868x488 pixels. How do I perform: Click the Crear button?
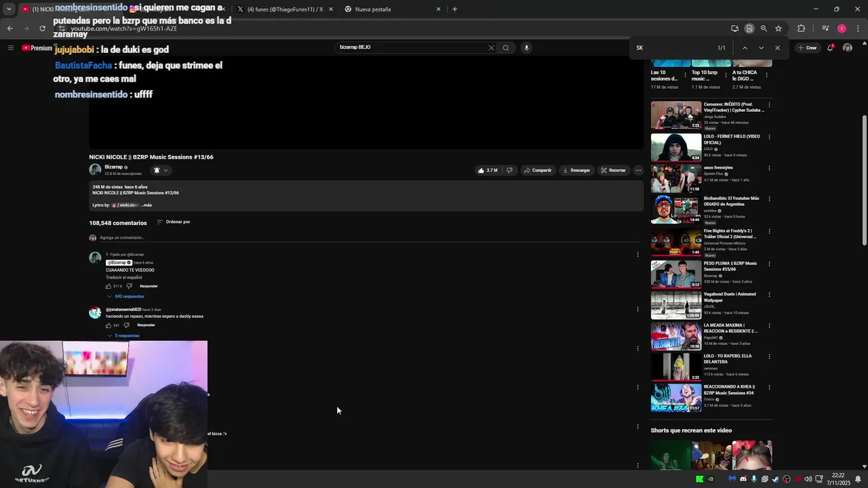click(x=808, y=47)
